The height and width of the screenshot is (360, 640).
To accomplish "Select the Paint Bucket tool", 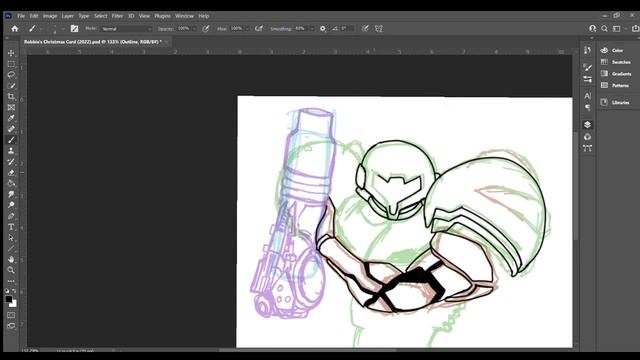I will pos(11,183).
